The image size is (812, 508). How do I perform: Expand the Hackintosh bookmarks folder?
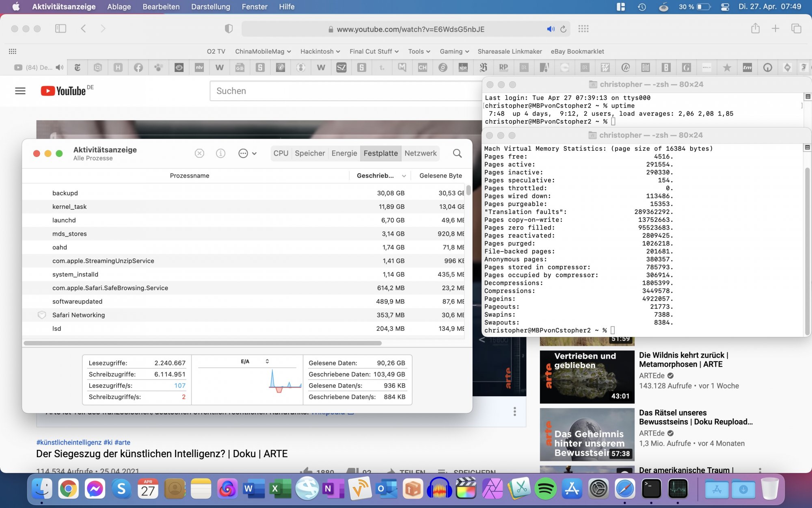[320, 51]
